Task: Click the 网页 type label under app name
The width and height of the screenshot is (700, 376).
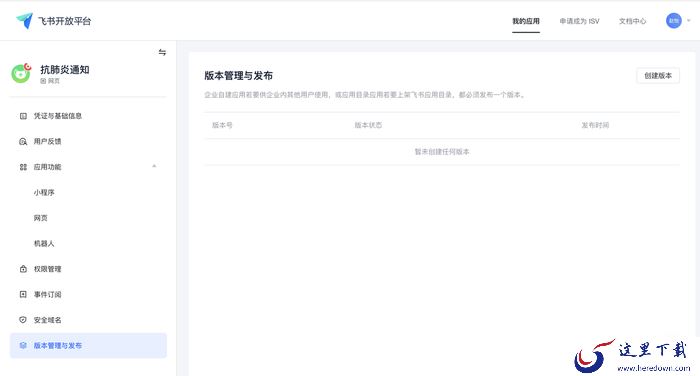Action: tap(54, 81)
